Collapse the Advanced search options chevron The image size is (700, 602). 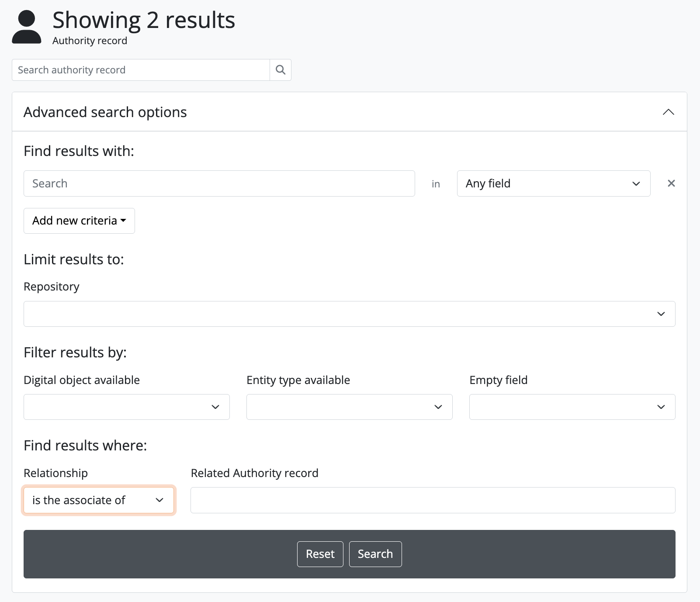pos(668,112)
